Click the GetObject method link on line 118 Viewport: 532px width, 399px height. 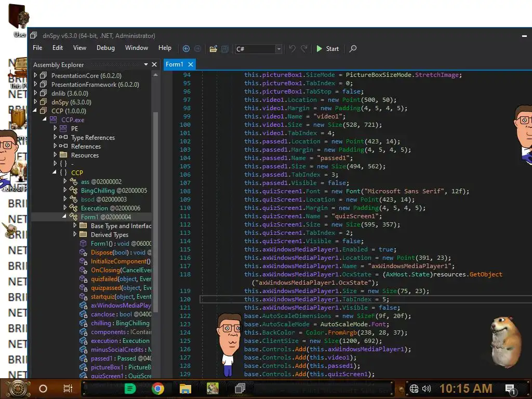tap(486, 274)
